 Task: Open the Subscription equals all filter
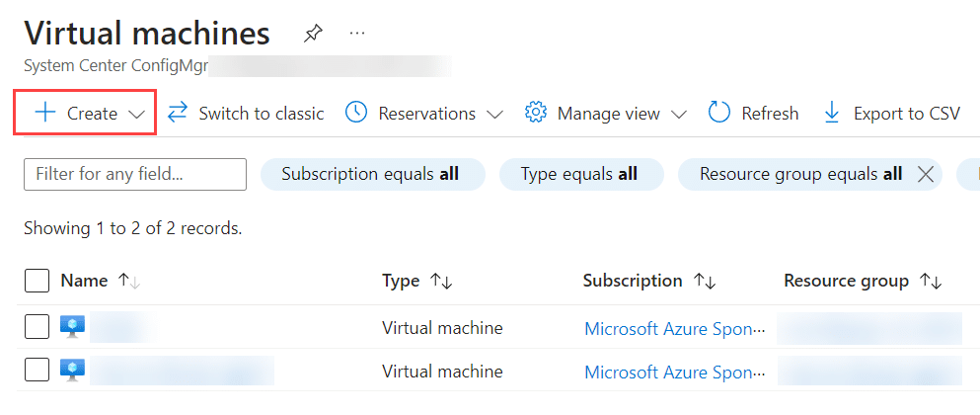[372, 174]
